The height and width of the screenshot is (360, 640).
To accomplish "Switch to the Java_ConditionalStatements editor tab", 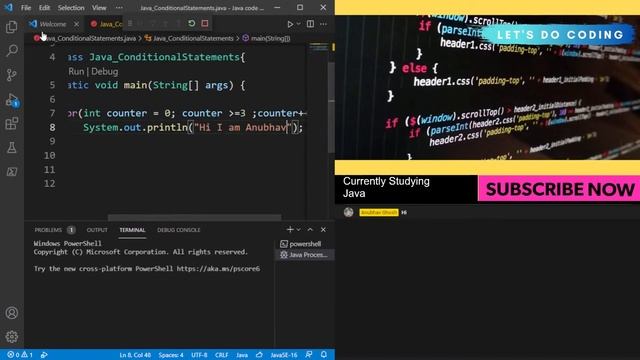I will [107, 24].
